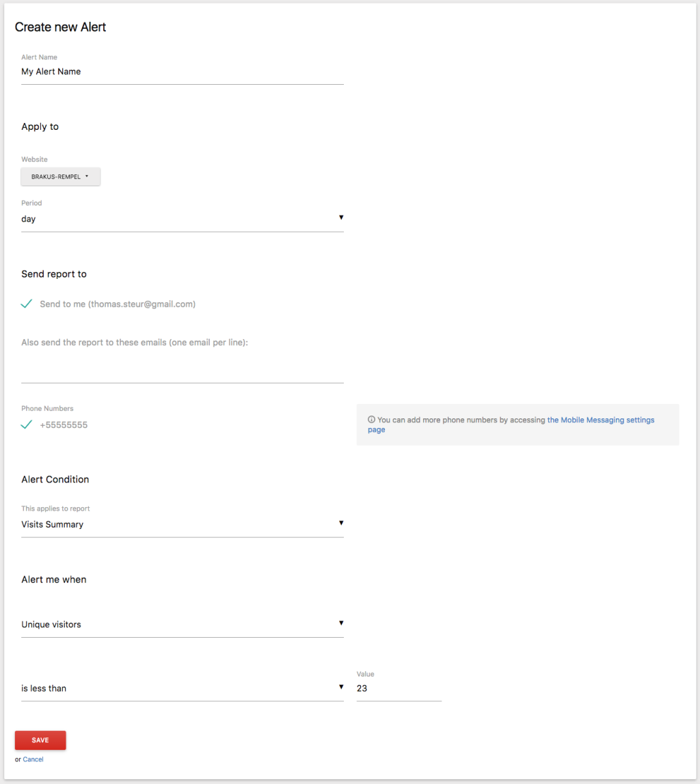The height and width of the screenshot is (784, 700).
Task: Focus the Alert Name text field
Action: click(182, 72)
